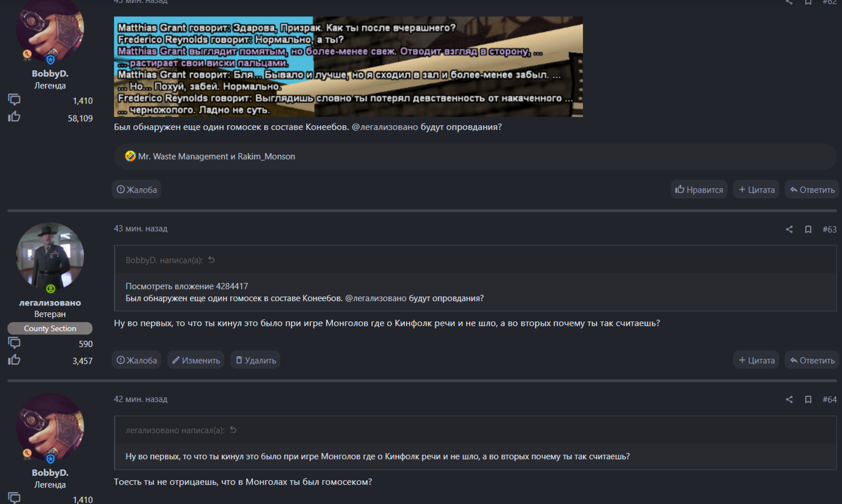Click Нравится on post #62
The height and width of the screenshot is (504, 842).
699,189
